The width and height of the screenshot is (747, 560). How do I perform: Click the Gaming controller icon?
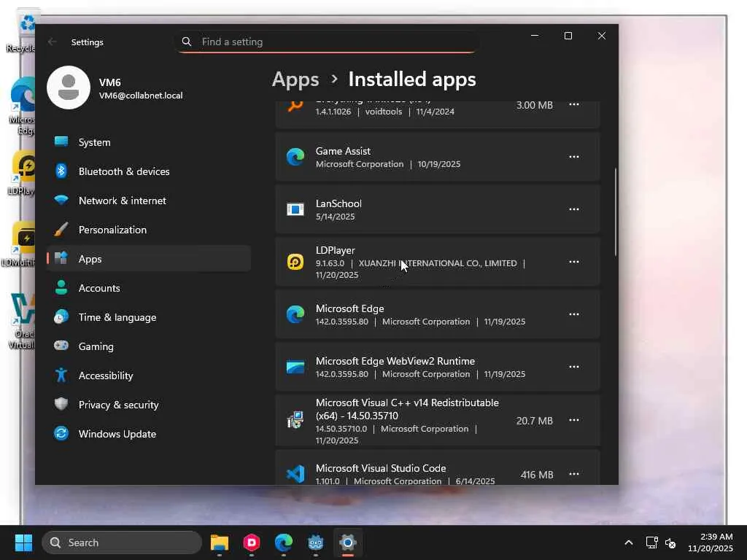tap(61, 346)
